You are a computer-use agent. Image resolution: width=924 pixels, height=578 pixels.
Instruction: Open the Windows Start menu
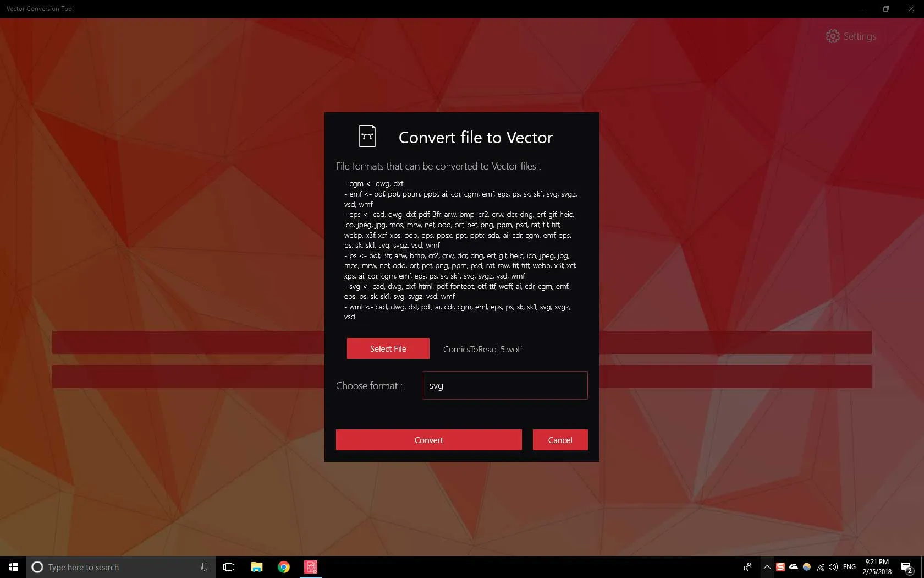tap(13, 567)
